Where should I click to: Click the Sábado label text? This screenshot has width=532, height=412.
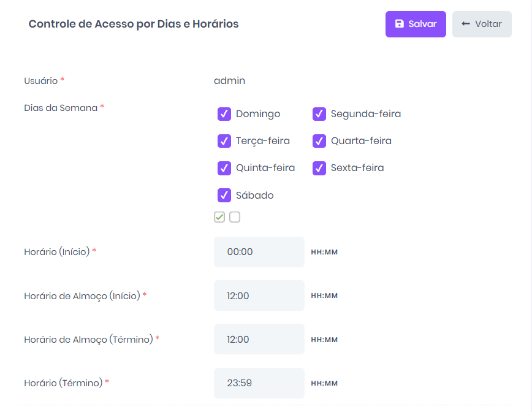(x=255, y=195)
